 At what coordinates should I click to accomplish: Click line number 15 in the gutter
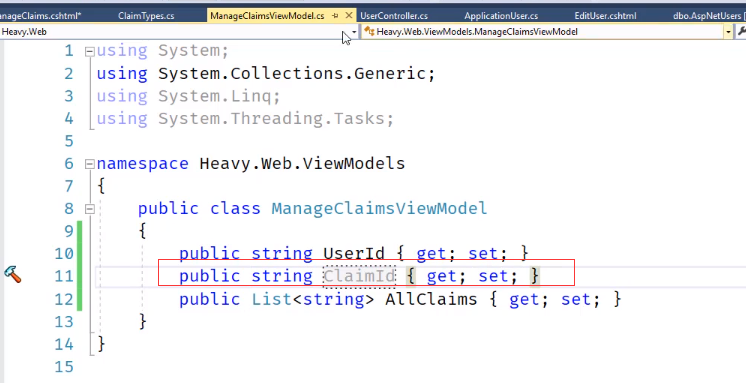(x=64, y=367)
